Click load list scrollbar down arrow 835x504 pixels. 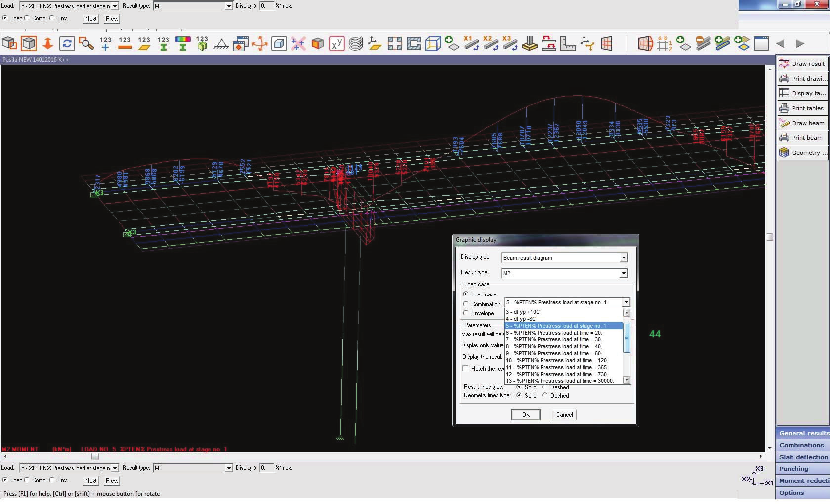627,380
